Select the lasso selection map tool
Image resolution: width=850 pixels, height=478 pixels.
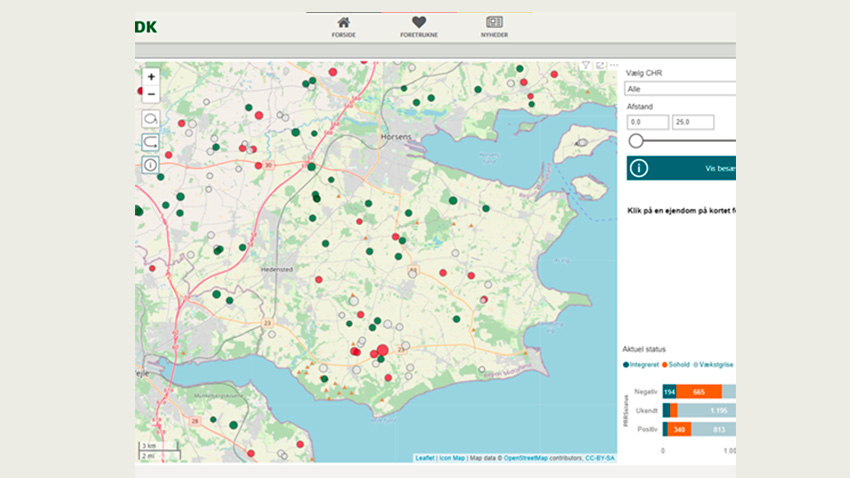click(151, 119)
